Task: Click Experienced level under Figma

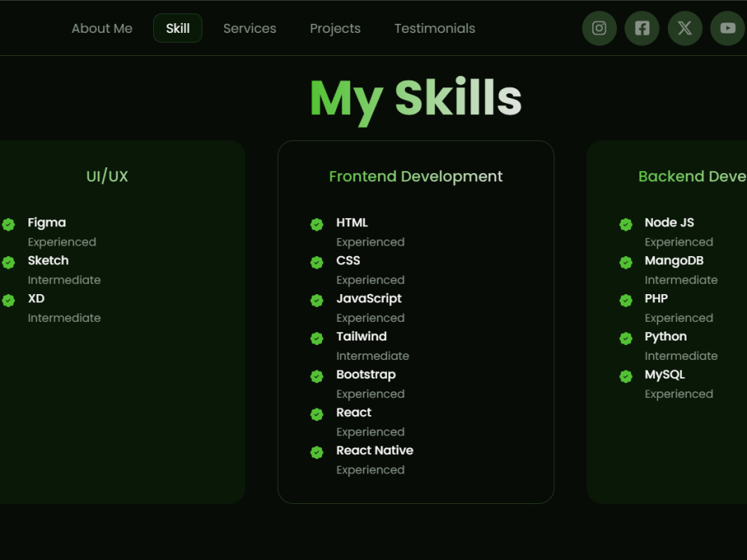Action: pyautogui.click(x=62, y=243)
